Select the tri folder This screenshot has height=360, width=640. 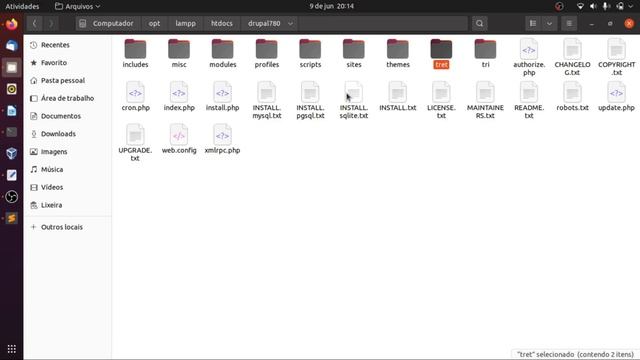[x=485, y=53]
